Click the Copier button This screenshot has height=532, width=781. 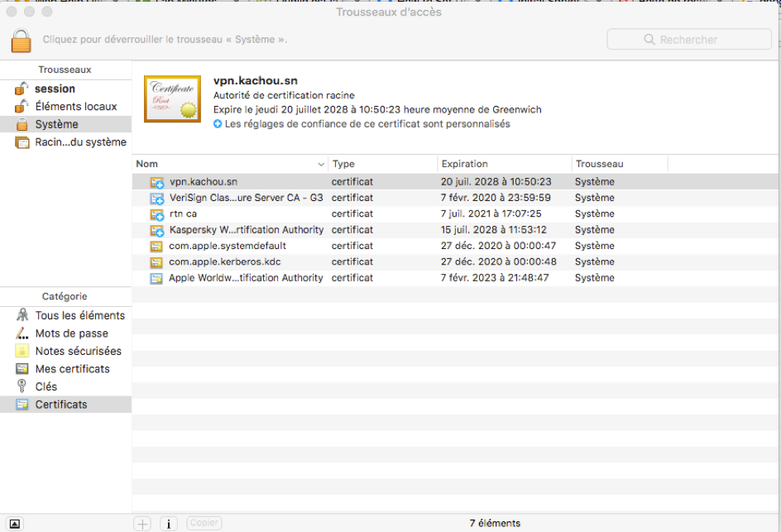[204, 523]
